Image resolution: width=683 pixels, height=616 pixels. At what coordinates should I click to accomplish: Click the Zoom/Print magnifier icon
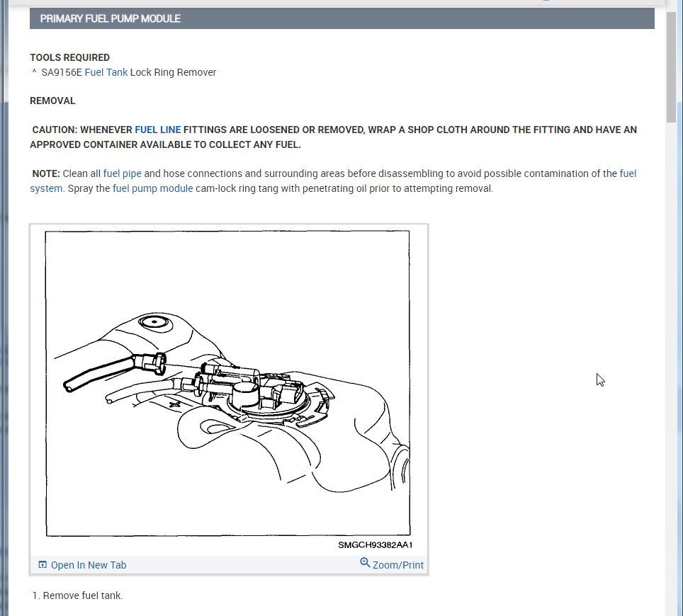[365, 563]
